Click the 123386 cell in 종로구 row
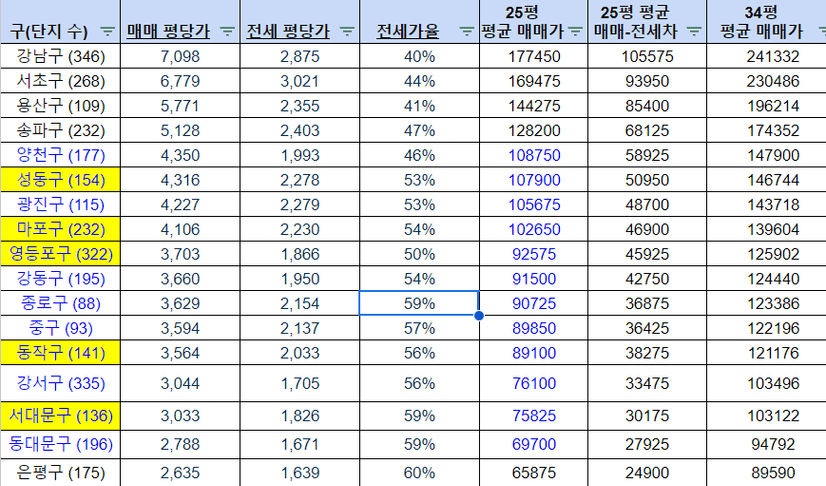The height and width of the screenshot is (486, 826). tap(766, 303)
